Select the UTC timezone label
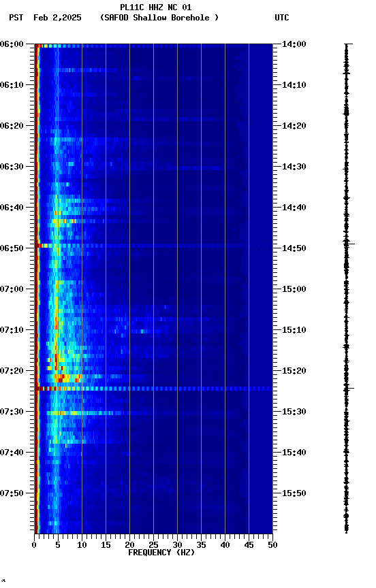This screenshot has height=588, width=376. tap(282, 18)
